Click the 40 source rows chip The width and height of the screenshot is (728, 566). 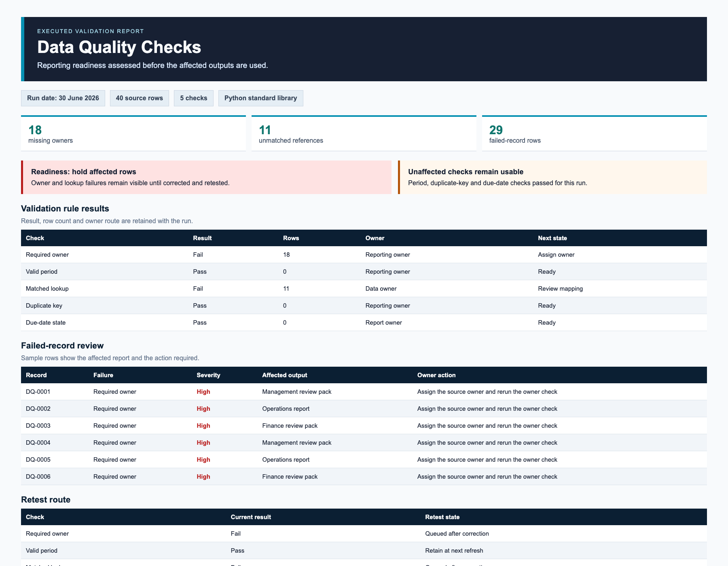(x=140, y=98)
